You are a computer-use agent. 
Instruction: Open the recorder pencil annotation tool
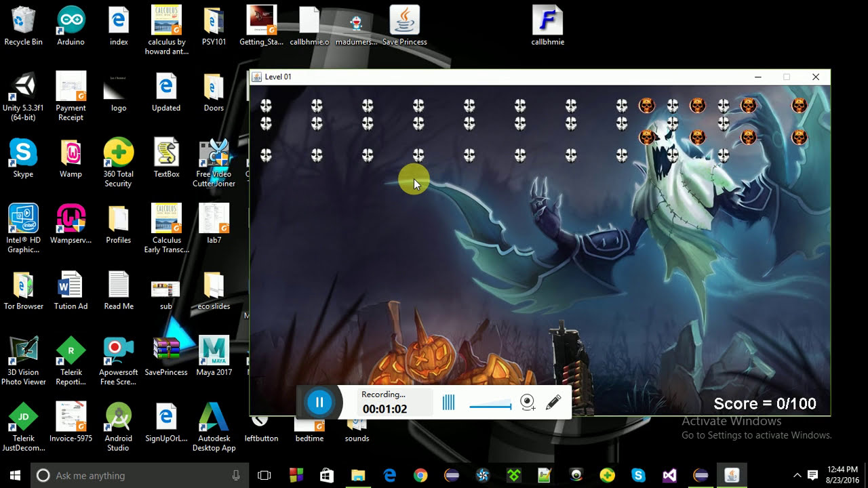click(x=553, y=403)
